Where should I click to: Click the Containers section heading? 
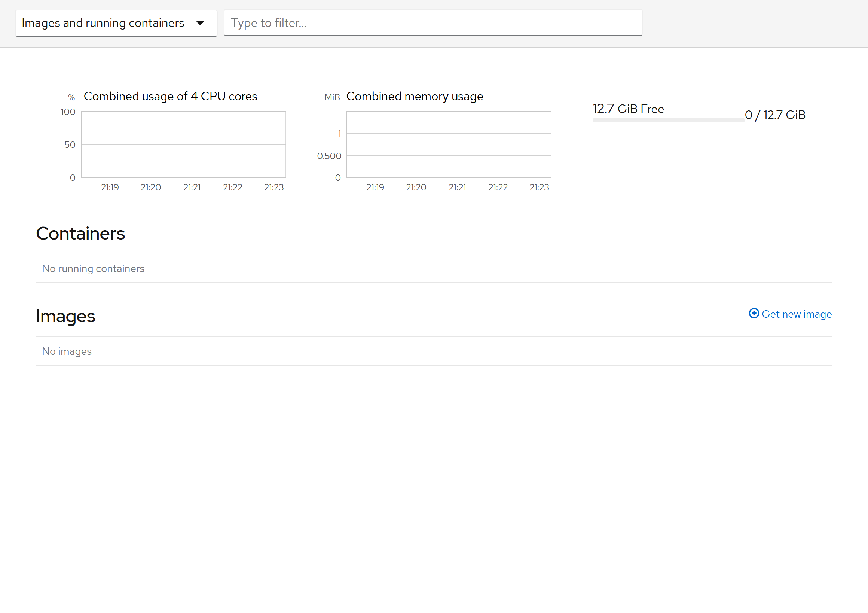pyautogui.click(x=80, y=233)
